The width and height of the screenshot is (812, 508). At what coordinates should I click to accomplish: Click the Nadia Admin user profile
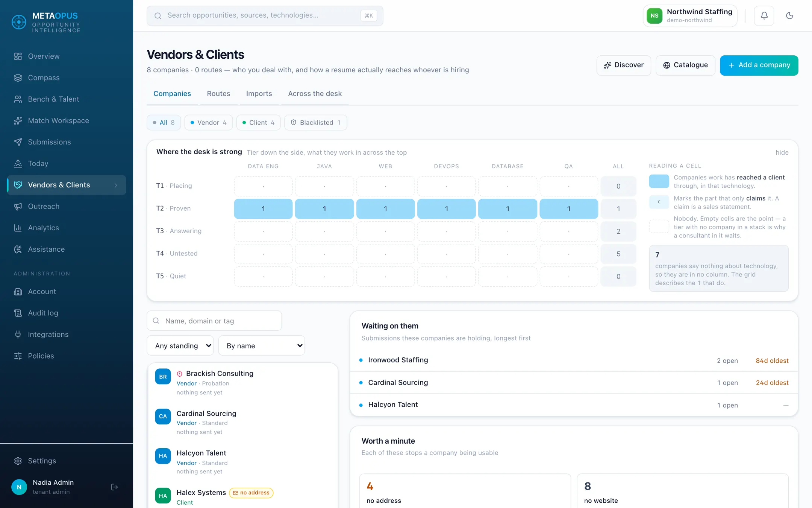pos(53,487)
